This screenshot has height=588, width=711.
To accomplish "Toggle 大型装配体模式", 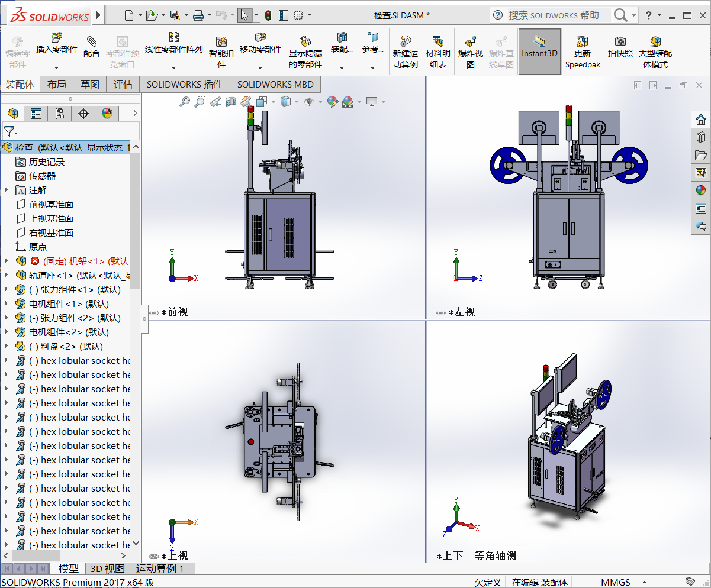I will 655,52.
